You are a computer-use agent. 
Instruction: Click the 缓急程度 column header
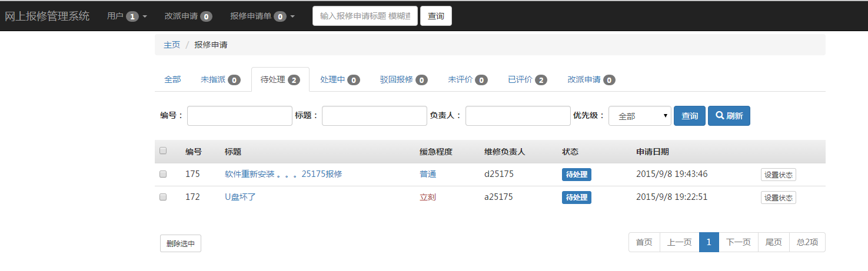(x=436, y=152)
